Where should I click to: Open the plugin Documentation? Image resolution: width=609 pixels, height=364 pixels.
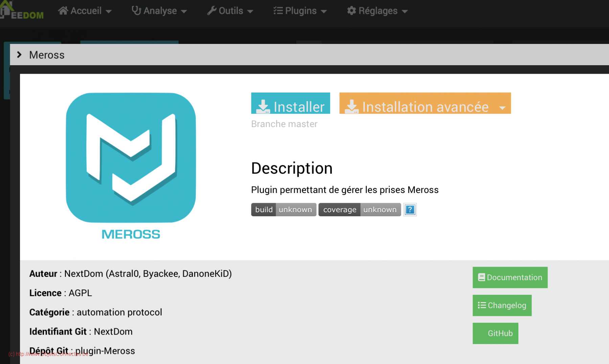[510, 277]
